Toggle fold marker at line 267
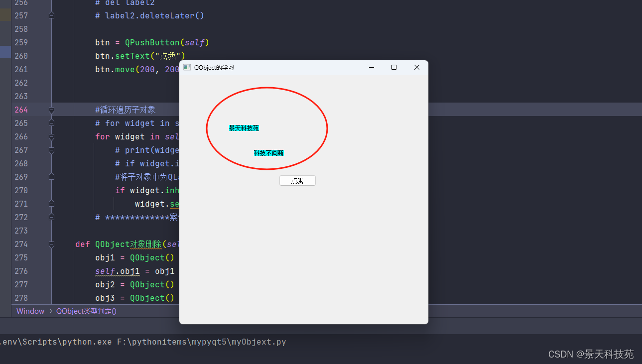This screenshot has height=364, width=642. pyautogui.click(x=51, y=150)
